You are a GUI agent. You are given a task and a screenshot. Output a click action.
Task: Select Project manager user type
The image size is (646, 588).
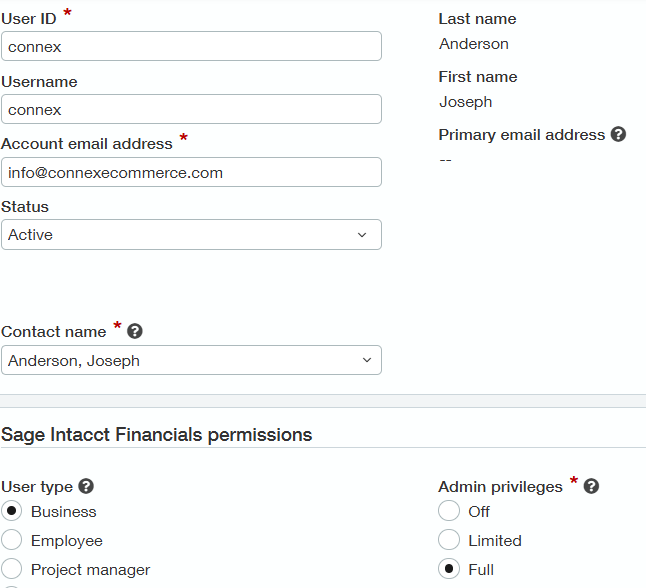tap(12, 569)
